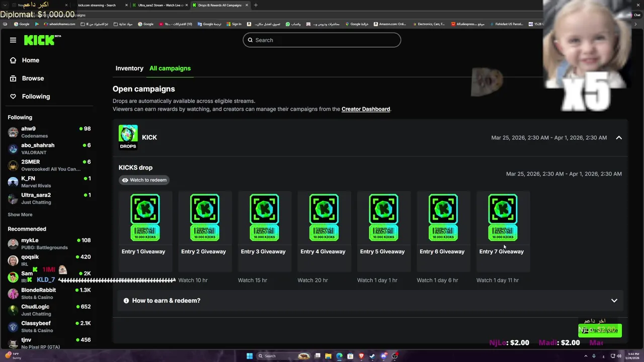The width and height of the screenshot is (644, 362).
Task: Click Show More under Following
Action: [20, 215]
